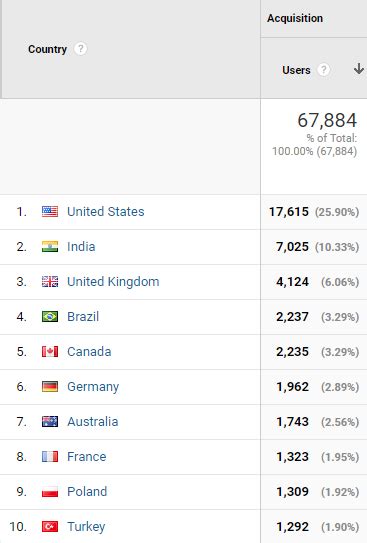Click the Poland flag icon
This screenshot has width=367, height=543.
(x=50, y=491)
